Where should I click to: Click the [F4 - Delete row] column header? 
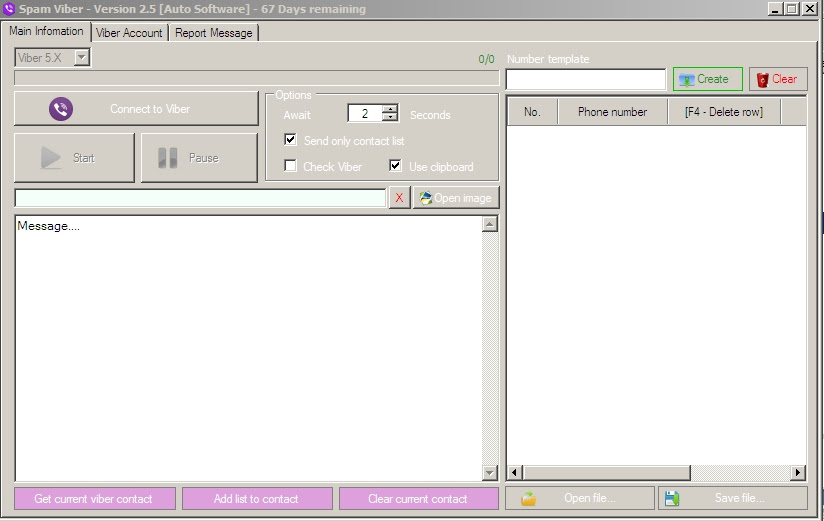(x=724, y=112)
